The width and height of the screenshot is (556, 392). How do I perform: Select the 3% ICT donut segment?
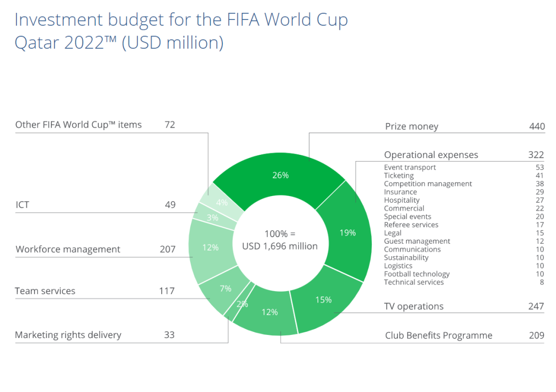212,218
